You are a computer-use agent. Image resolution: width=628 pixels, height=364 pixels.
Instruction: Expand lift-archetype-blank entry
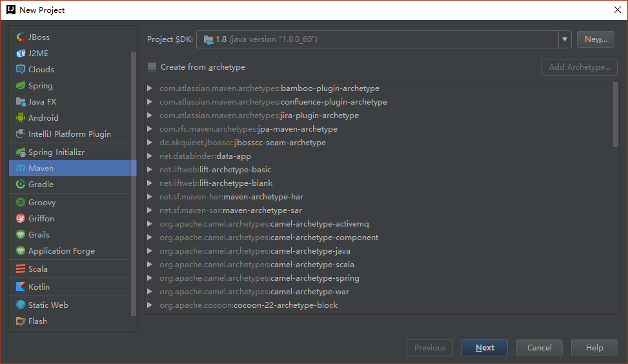[x=149, y=183]
